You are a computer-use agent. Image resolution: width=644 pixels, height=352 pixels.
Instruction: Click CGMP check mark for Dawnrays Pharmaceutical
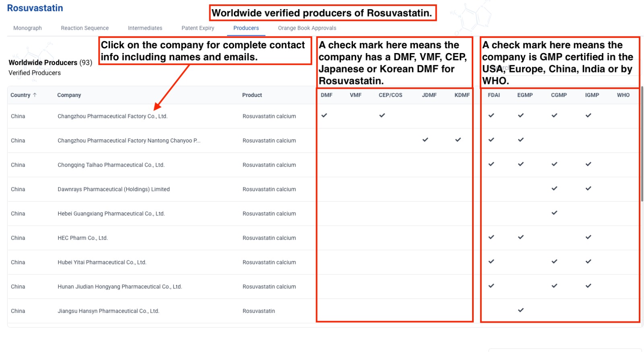coord(554,188)
